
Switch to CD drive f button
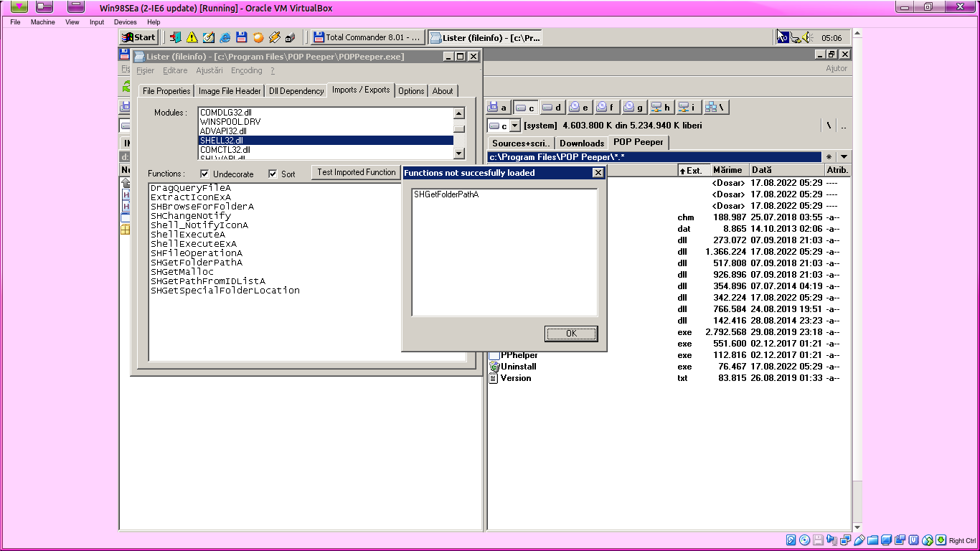click(x=606, y=108)
